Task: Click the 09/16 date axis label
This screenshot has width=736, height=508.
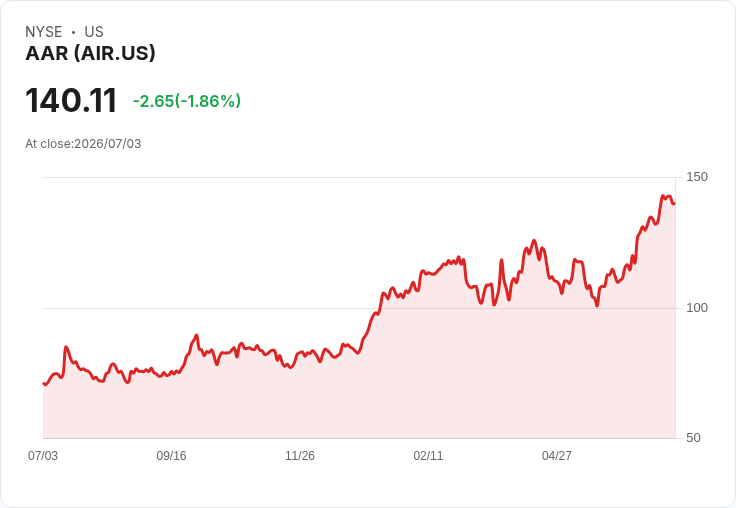Action: (171, 456)
